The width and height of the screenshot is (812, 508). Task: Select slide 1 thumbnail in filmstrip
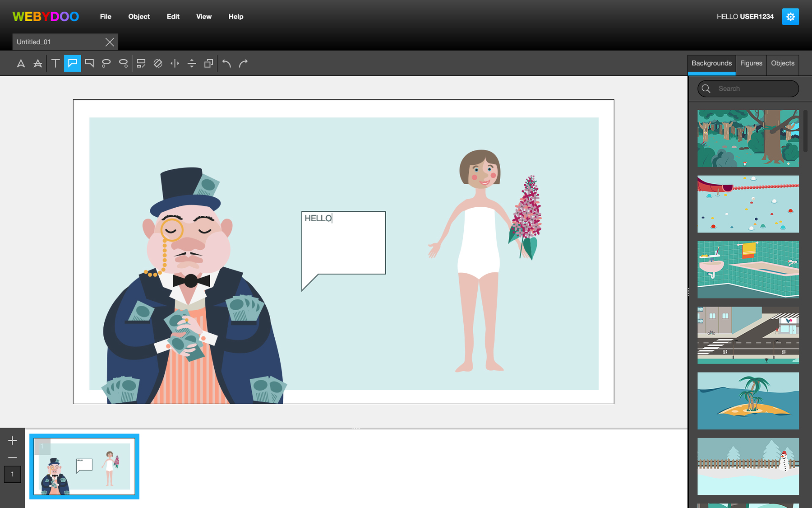tap(84, 466)
